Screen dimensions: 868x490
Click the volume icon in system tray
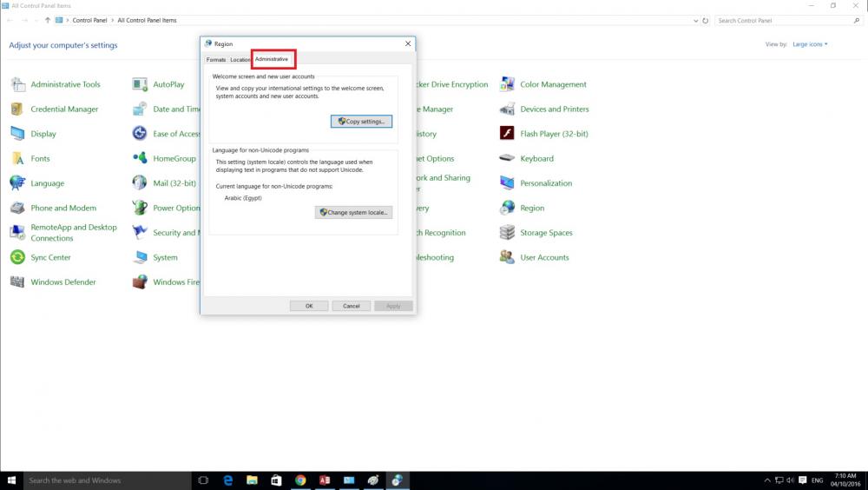coord(791,480)
